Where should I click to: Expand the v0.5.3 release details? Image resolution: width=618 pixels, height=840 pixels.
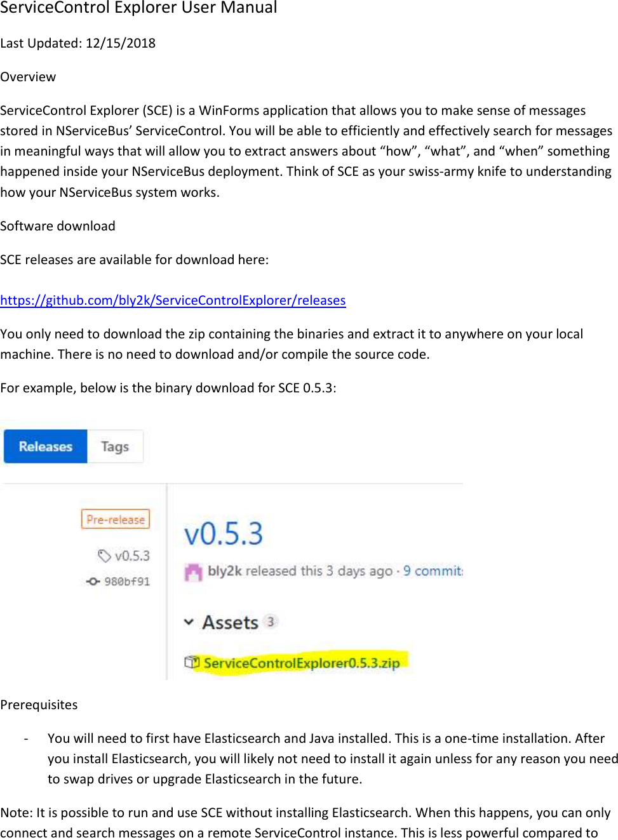click(x=222, y=534)
